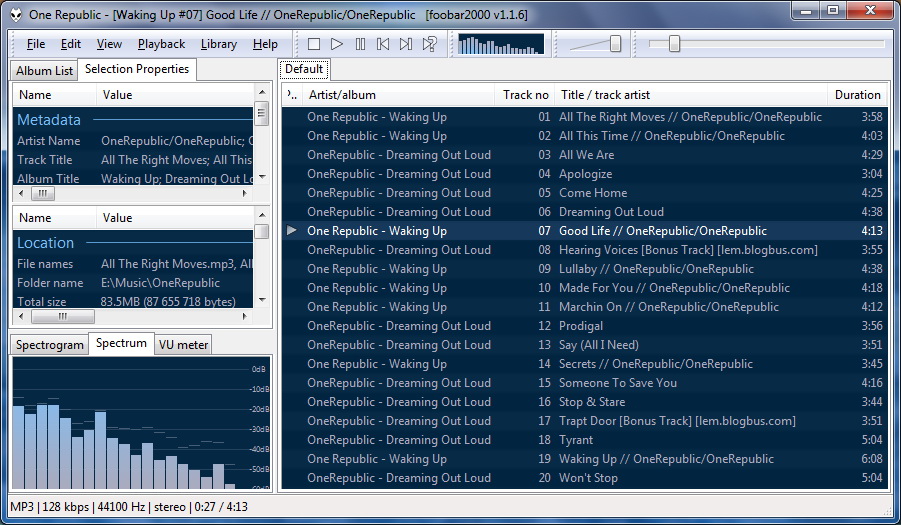This screenshot has width=901, height=525.
Task: Skip to the previous track
Action: coord(383,44)
